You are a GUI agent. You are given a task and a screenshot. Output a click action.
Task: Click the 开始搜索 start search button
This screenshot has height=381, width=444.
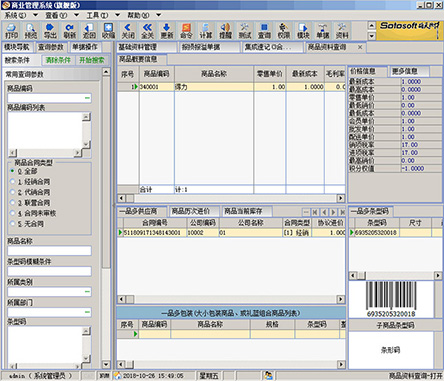coord(92,60)
